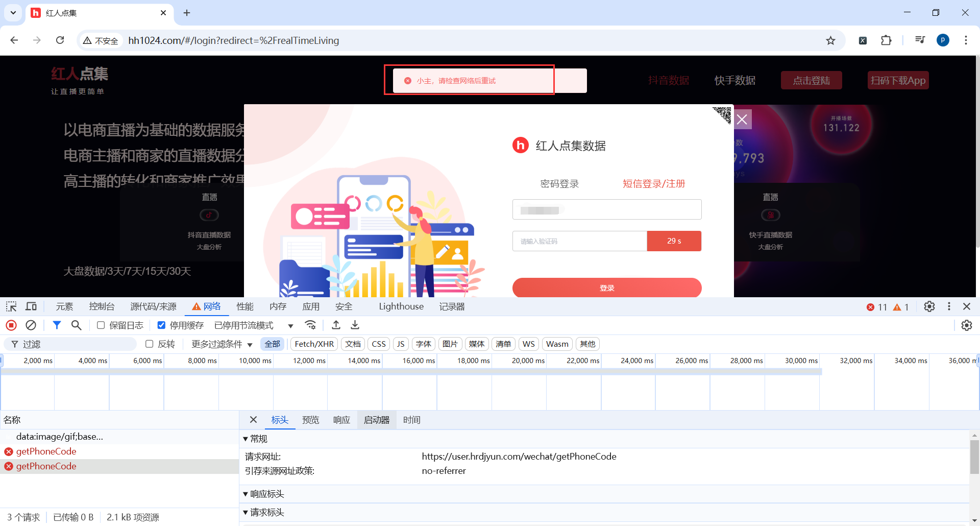
Task: Reload the page with the refresh icon
Action: (60, 40)
